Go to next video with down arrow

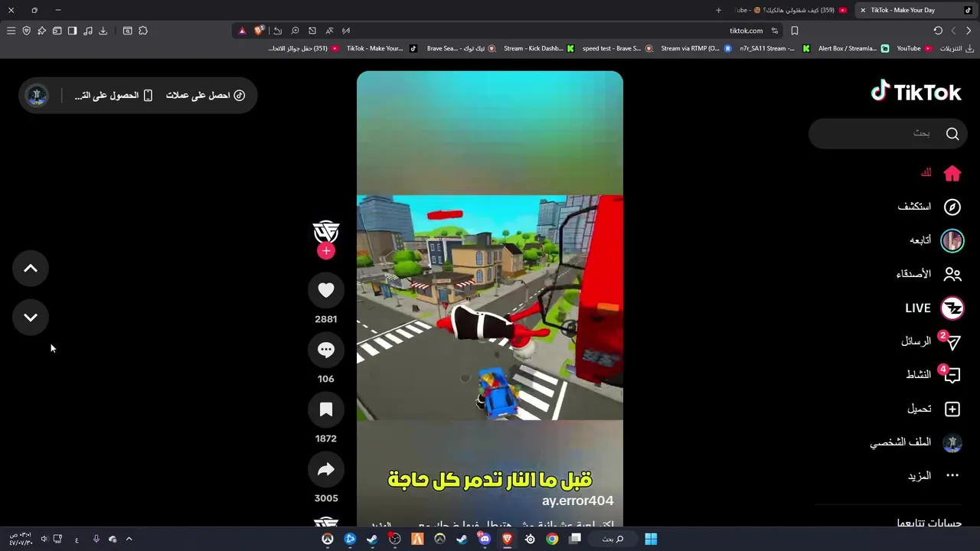point(31,318)
